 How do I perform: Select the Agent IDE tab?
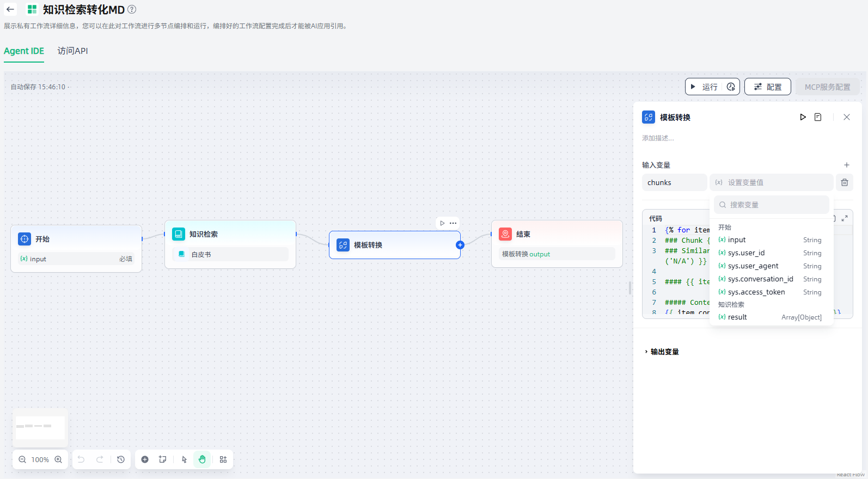coord(24,51)
